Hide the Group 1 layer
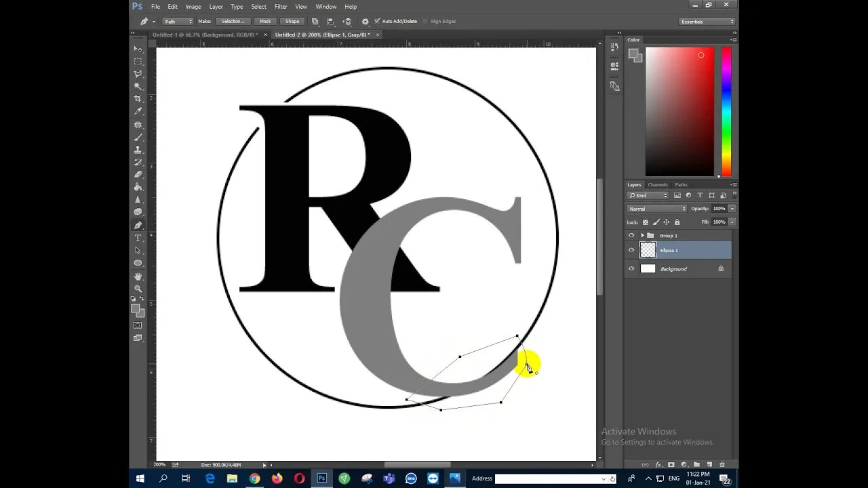This screenshot has width=868, height=488. tap(631, 235)
